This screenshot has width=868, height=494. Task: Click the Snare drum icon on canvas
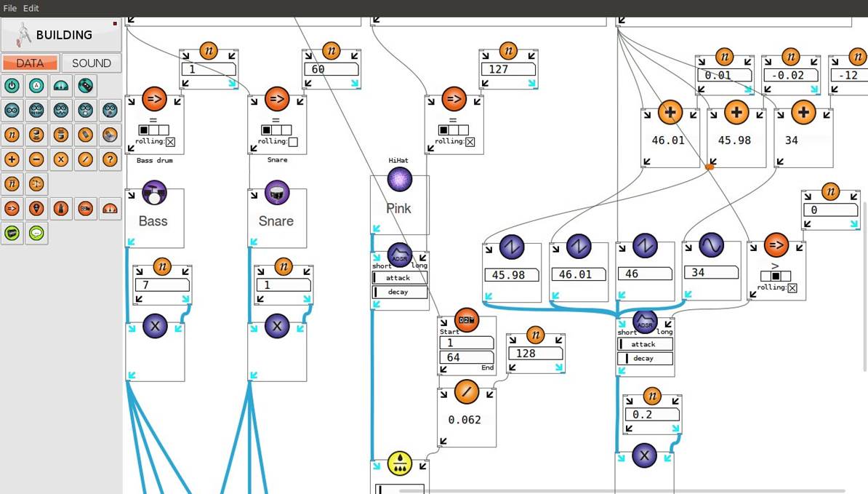[x=277, y=194]
